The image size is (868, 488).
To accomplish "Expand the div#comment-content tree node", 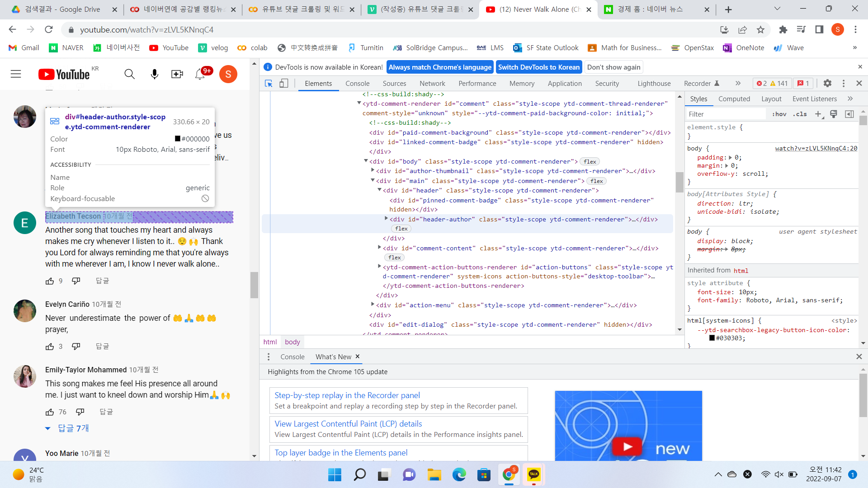I will pos(380,247).
